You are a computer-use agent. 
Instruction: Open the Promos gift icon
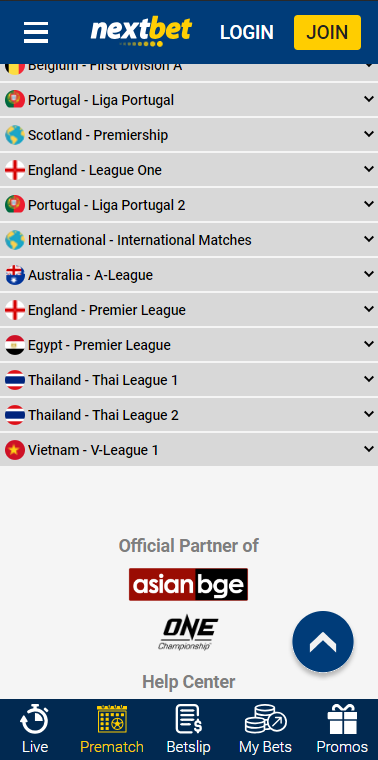[342, 720]
